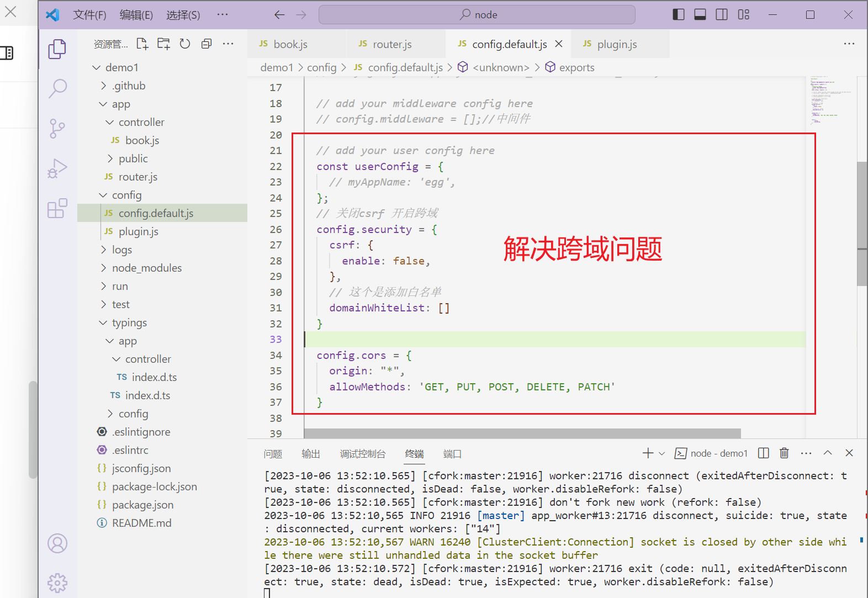868x598 pixels.
Task: Switch to the 端口 panel tab
Action: coord(452,454)
